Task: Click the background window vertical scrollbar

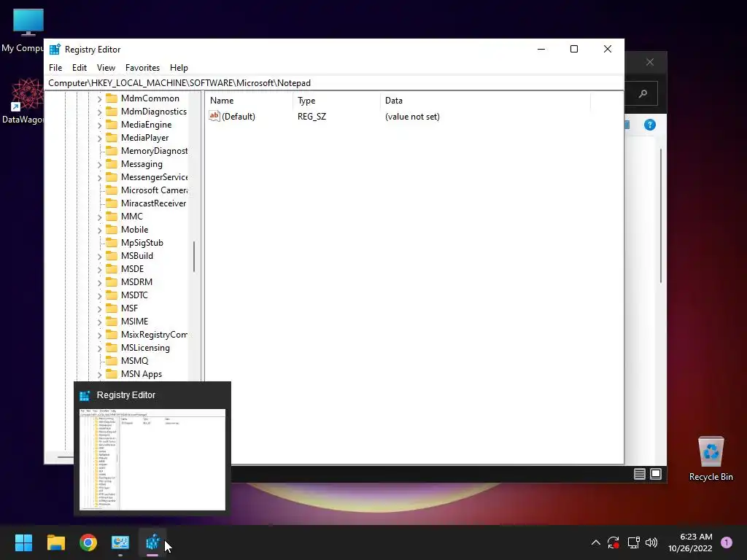Action: [x=661, y=216]
